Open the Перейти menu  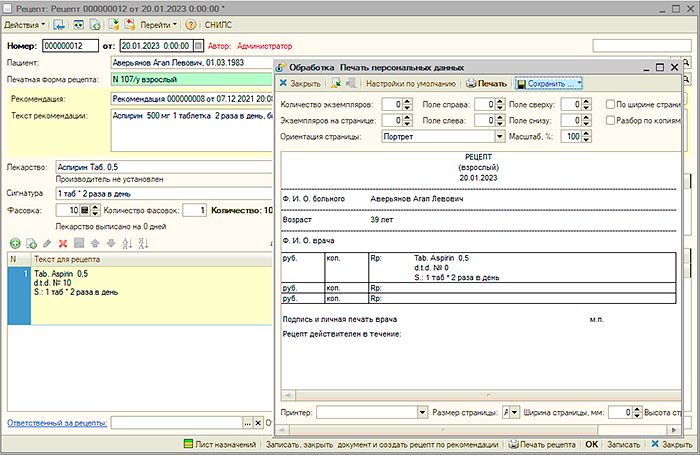(157, 23)
